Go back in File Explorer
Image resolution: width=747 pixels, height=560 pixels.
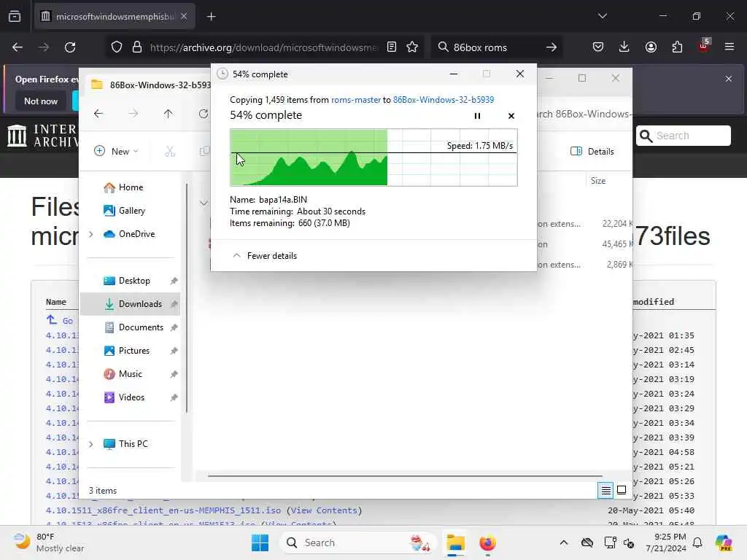click(98, 113)
